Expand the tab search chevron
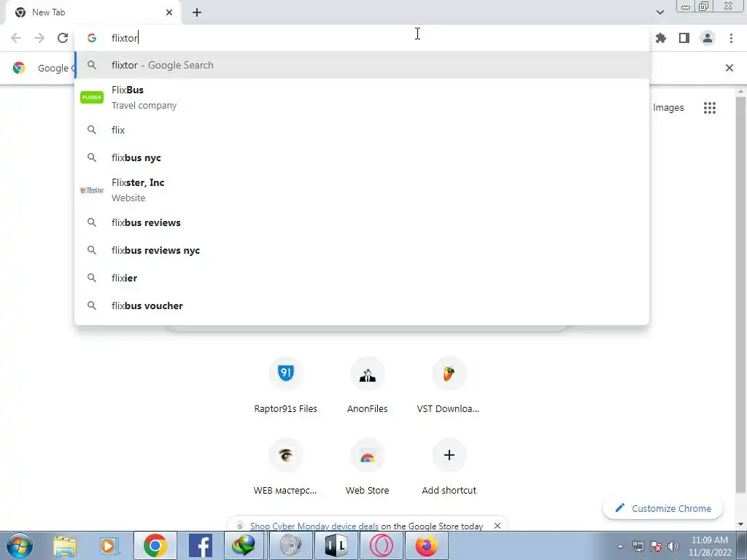This screenshot has width=747, height=560. [x=659, y=12]
